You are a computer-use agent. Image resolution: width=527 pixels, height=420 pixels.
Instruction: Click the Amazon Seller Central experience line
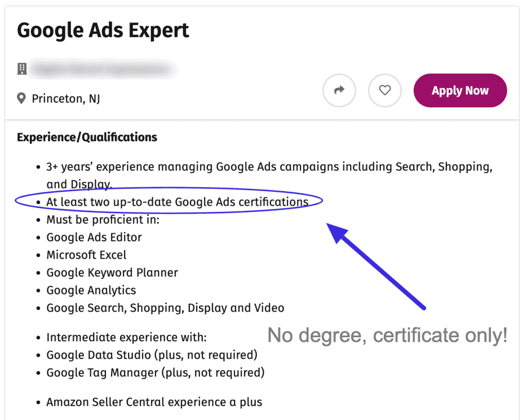pyautogui.click(x=154, y=402)
